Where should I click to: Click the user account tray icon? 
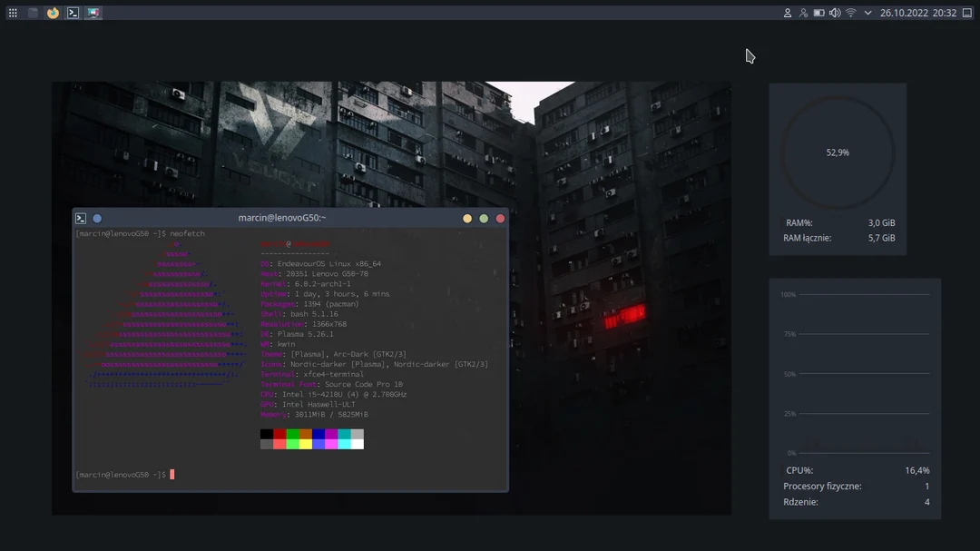pos(788,13)
